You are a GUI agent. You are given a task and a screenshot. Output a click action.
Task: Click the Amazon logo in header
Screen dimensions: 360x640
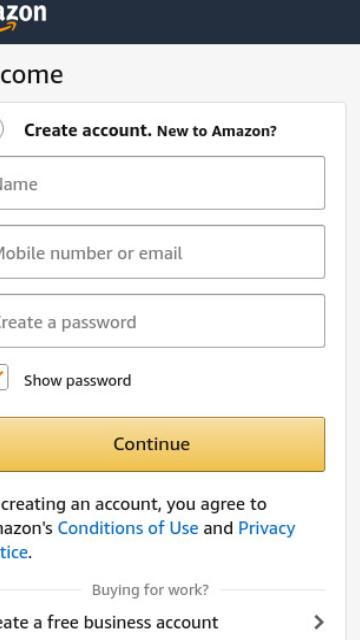22,16
